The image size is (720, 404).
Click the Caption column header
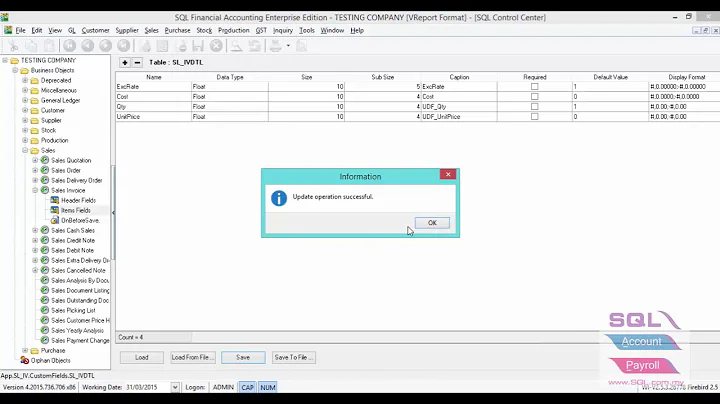click(x=459, y=77)
